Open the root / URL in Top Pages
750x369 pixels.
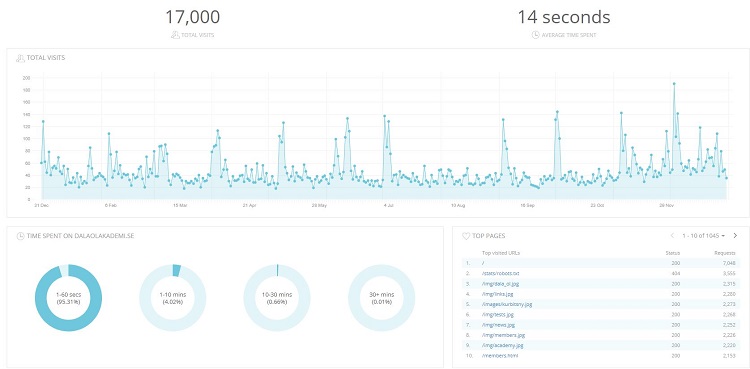coord(484,263)
